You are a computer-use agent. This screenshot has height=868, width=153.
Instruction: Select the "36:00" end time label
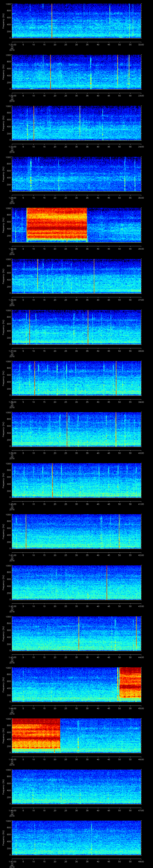[x=141, y=249]
